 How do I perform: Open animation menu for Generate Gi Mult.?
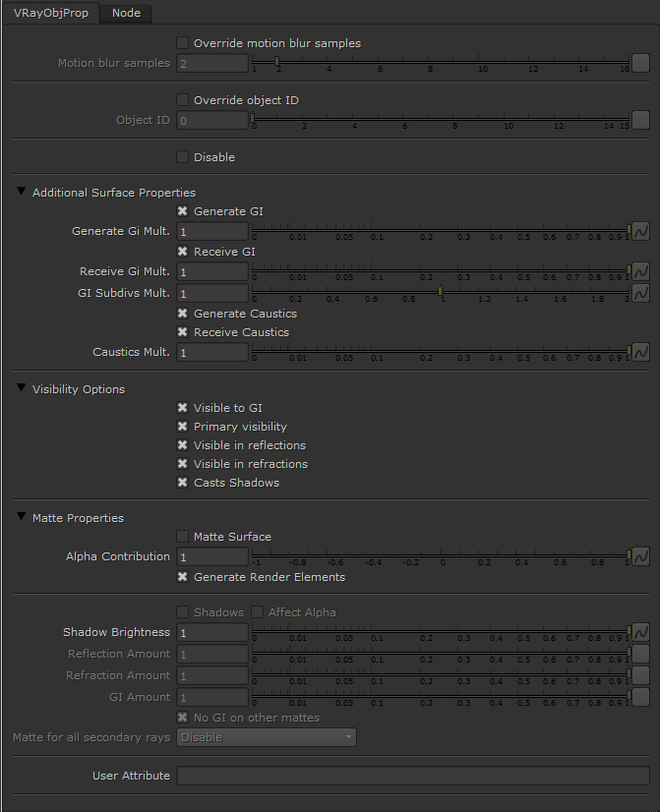[x=641, y=231]
